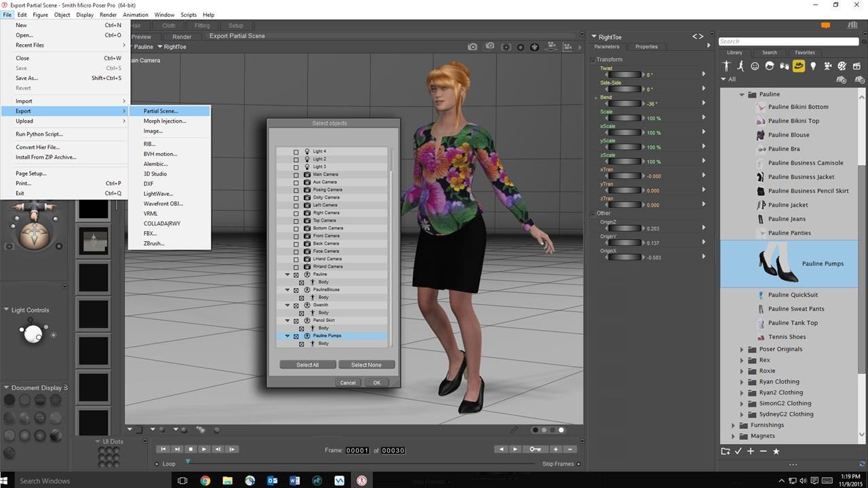Uncheck the Pauline Pumps checkbox
Screen dimensions: 868x488
296,335
